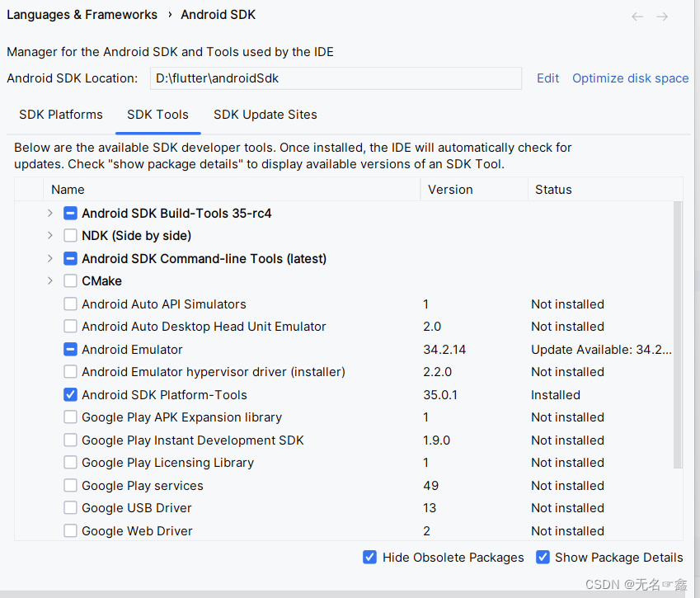The height and width of the screenshot is (598, 700).
Task: Click the back navigation arrow
Action: [x=637, y=16]
